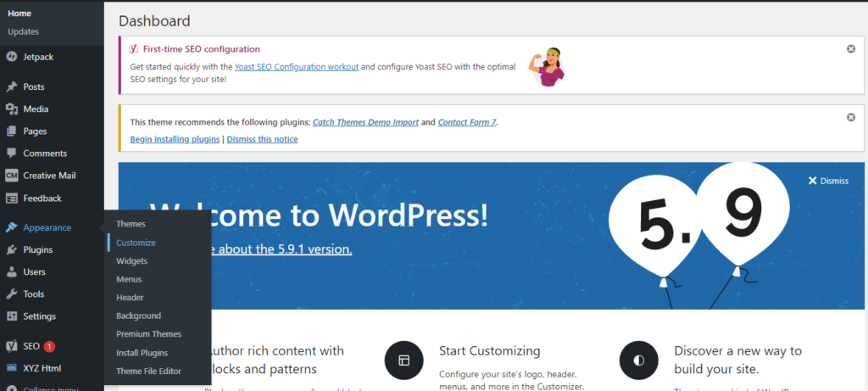868x391 pixels.
Task: Click the Dashboard page title
Action: [x=154, y=21]
